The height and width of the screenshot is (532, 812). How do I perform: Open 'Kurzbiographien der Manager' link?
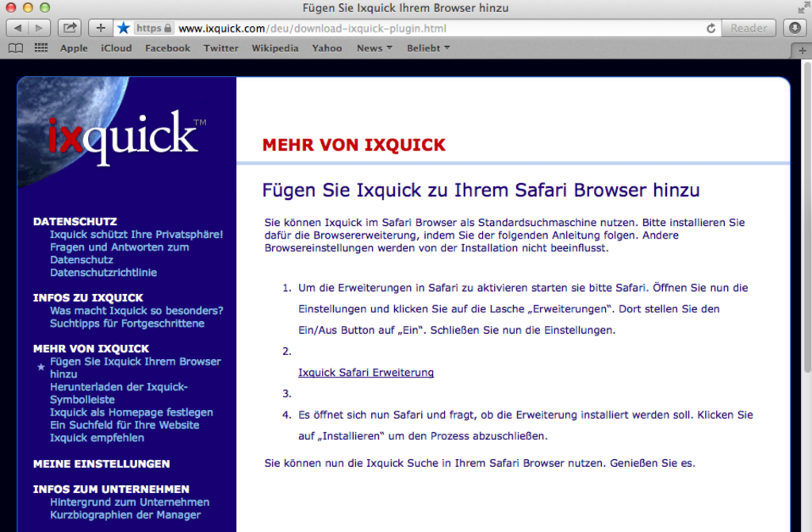[x=124, y=515]
